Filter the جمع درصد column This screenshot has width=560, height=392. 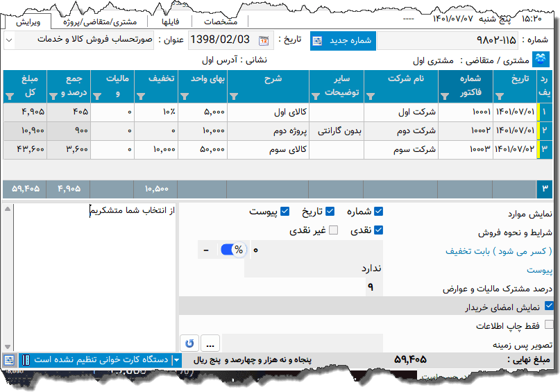(x=53, y=96)
